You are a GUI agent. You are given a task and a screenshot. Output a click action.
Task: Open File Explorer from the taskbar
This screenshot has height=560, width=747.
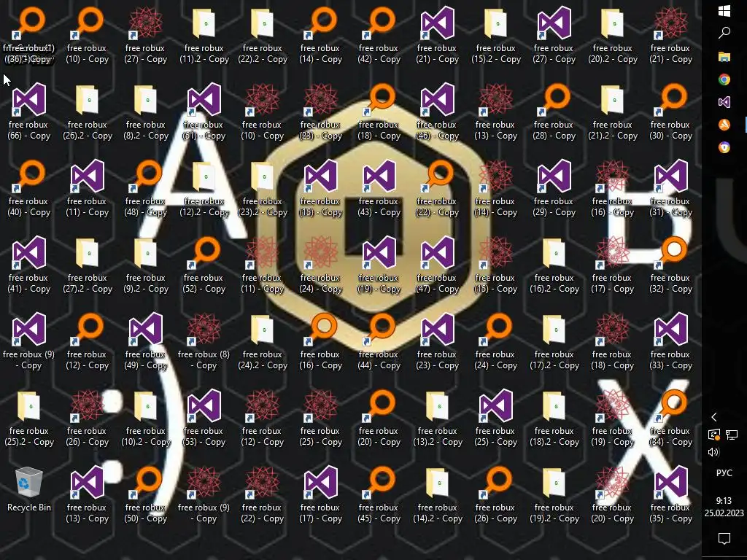pos(724,57)
